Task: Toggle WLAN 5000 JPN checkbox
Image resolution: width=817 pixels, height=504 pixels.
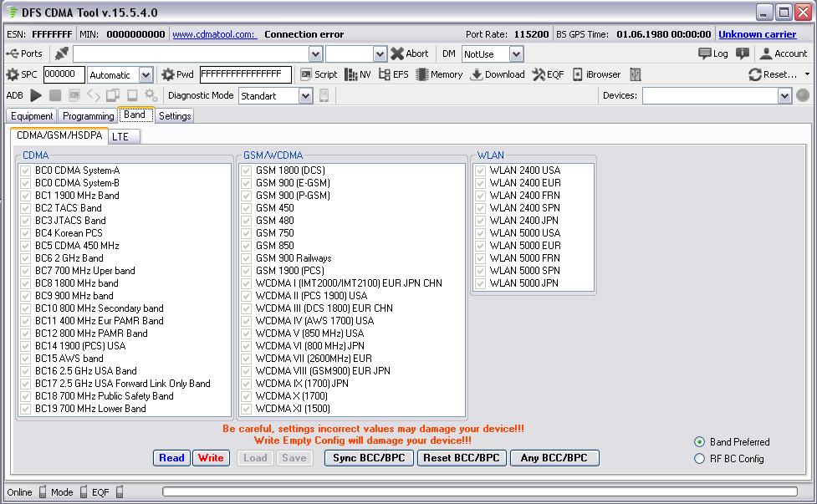Action: pos(480,283)
